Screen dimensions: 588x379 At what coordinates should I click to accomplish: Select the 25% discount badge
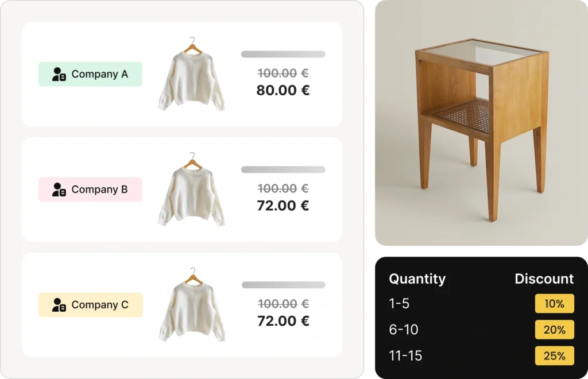click(x=554, y=355)
